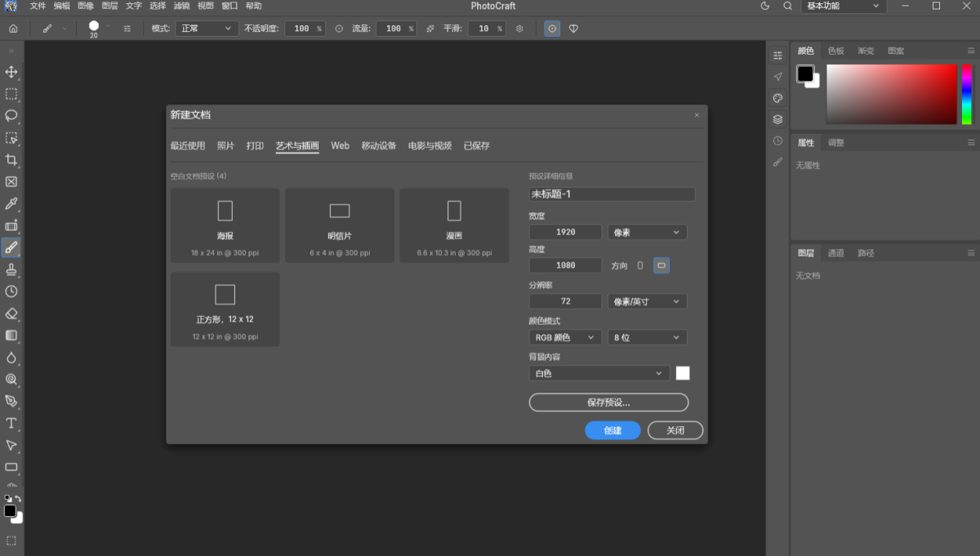The width and height of the screenshot is (980, 556).
Task: Set portrait orientation in dialog
Action: (640, 265)
